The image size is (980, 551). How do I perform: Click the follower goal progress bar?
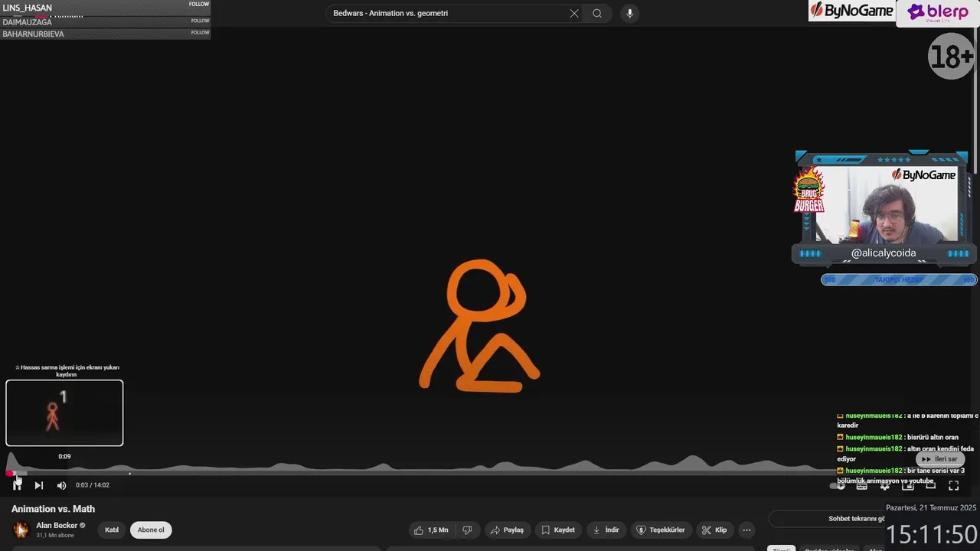pyautogui.click(x=899, y=279)
